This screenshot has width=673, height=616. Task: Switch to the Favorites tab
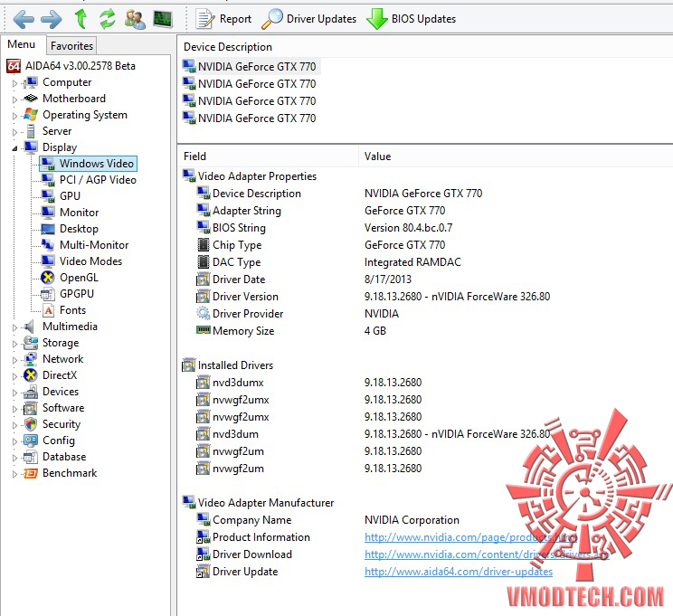[x=71, y=46]
